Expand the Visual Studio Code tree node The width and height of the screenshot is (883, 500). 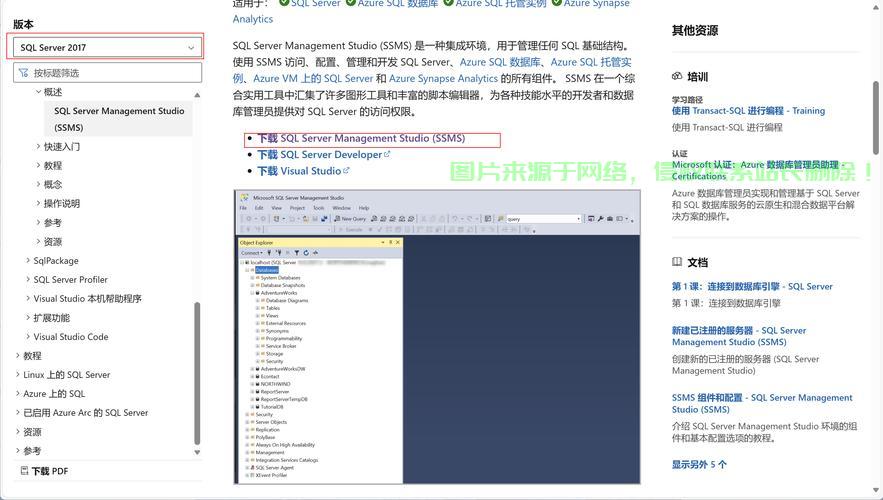click(x=28, y=337)
